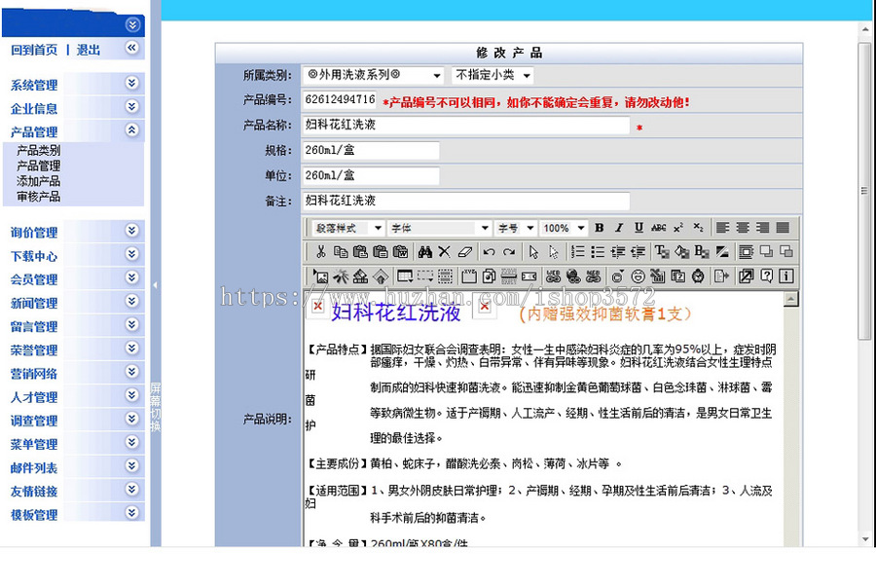This screenshot has height=588, width=876.
Task: Insert a numbered list in the description editor
Action: pyautogui.click(x=576, y=250)
